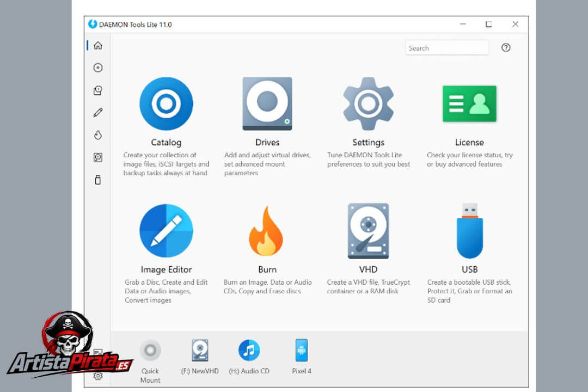The height and width of the screenshot is (392, 588).
Task: Open the VHD hard disk tile
Action: click(x=368, y=231)
